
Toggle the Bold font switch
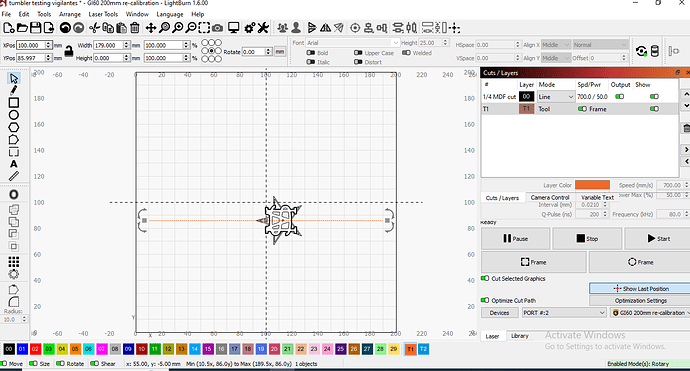click(x=311, y=53)
